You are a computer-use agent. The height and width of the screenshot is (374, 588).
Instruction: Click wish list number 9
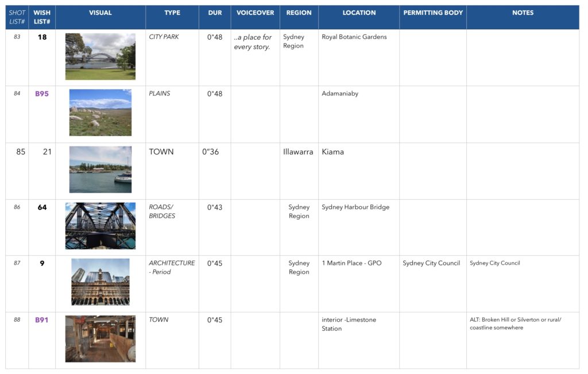pyautogui.click(x=42, y=263)
